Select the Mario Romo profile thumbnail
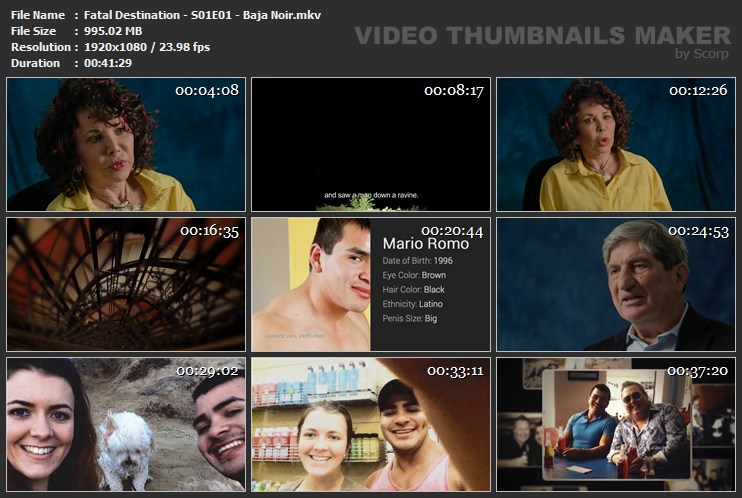 tap(371, 285)
